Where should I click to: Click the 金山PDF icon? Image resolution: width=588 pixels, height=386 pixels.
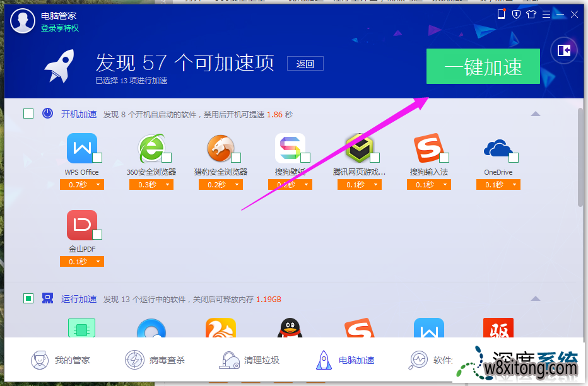pos(81,225)
